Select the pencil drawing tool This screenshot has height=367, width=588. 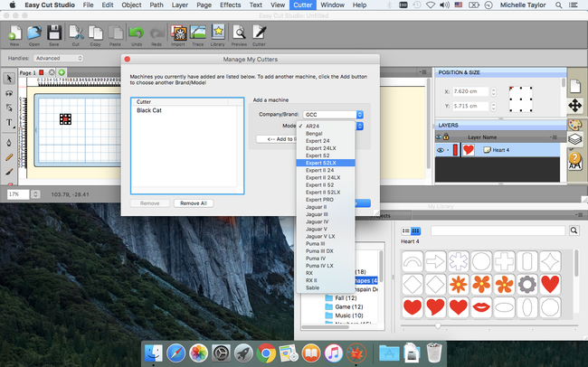pos(9,157)
